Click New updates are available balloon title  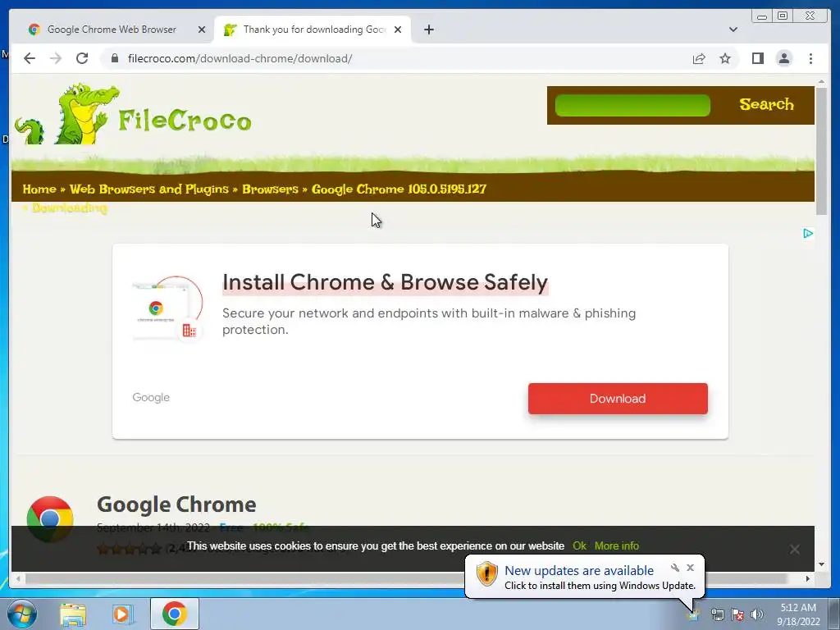point(579,571)
